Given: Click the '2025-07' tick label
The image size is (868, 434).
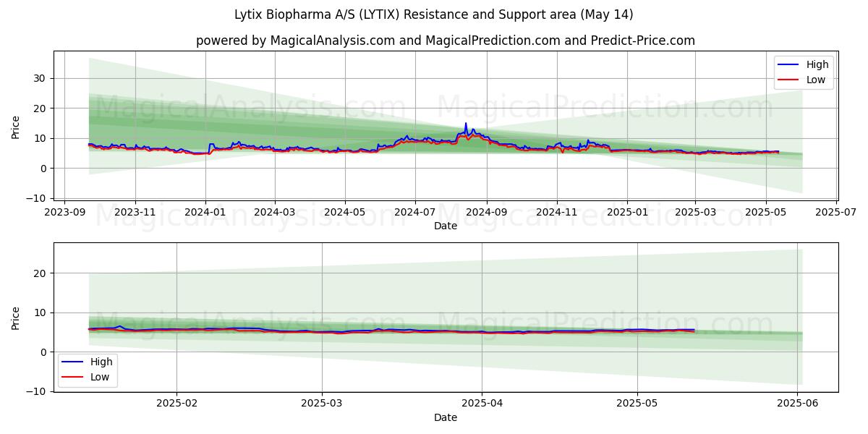Looking at the screenshot, I should (836, 213).
